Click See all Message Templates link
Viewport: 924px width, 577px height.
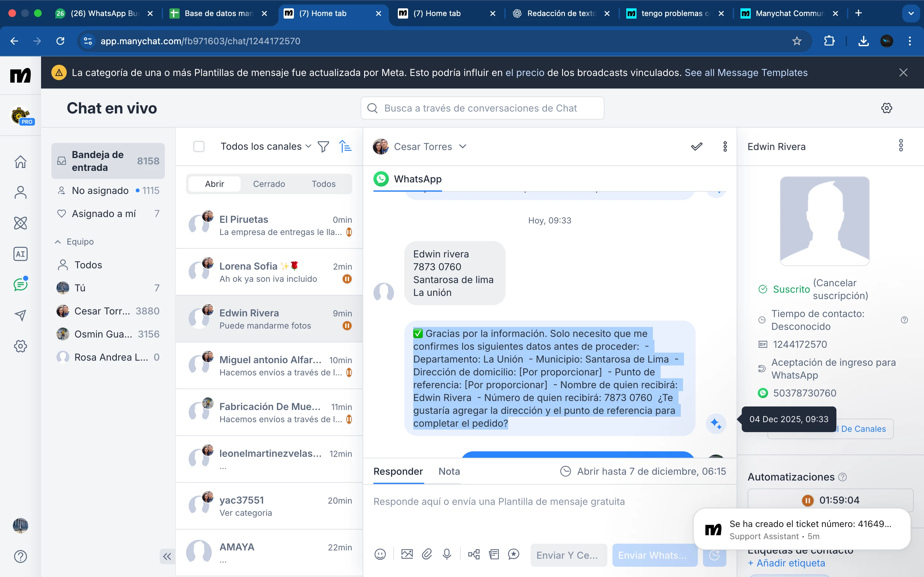tap(746, 72)
